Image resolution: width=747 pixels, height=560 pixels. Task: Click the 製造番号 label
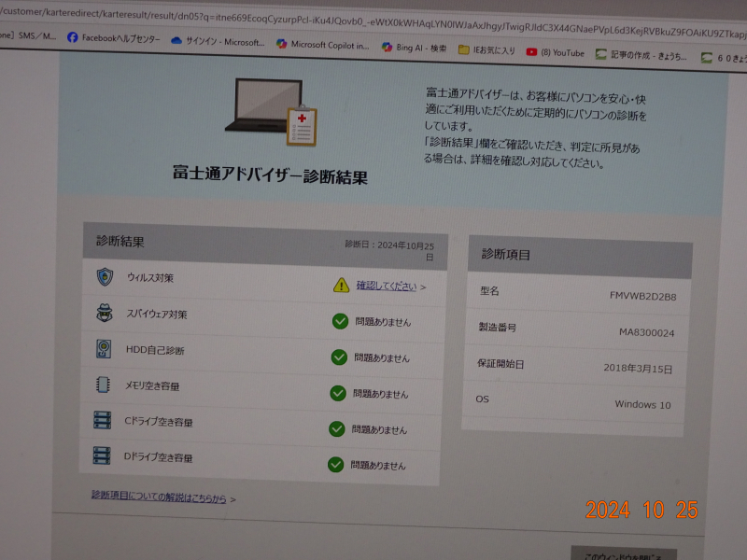click(x=498, y=328)
